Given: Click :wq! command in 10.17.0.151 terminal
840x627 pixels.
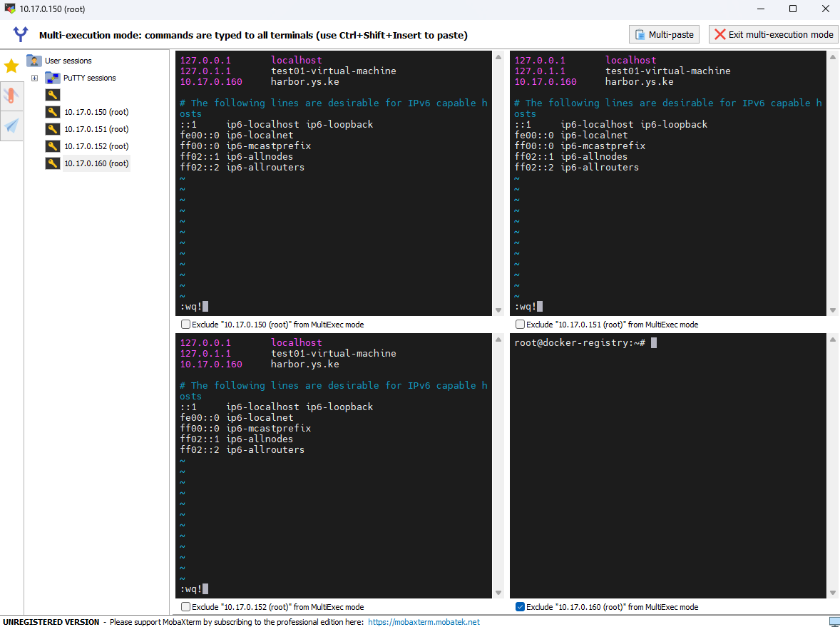Looking at the screenshot, I should tap(526, 307).
